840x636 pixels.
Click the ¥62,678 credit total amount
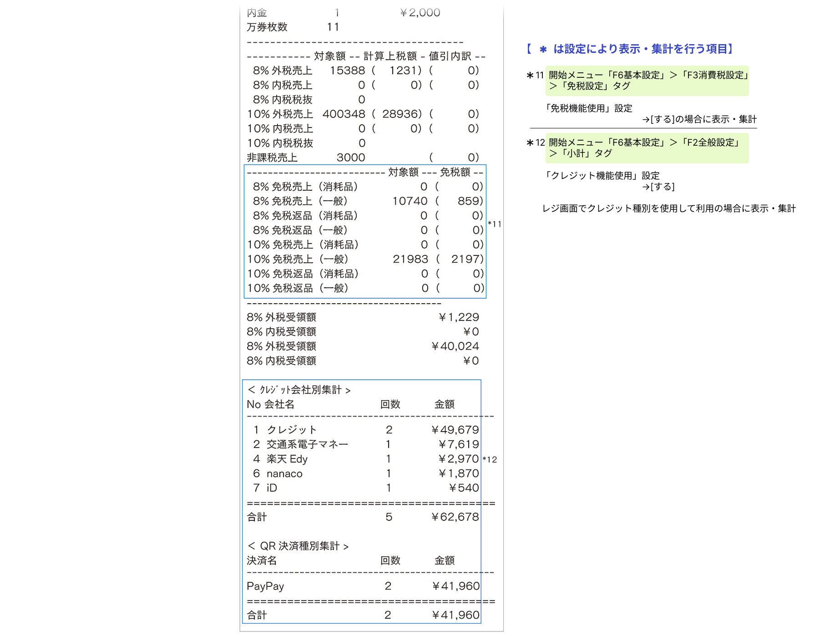pos(455,517)
